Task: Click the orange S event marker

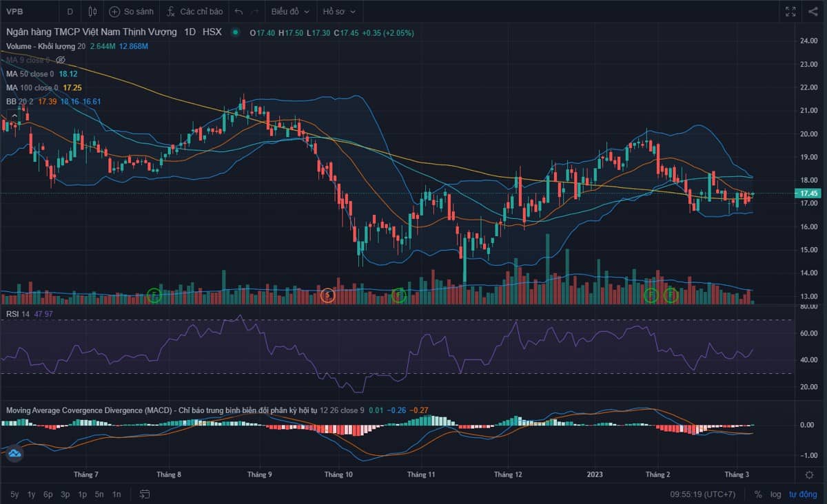Action: (328, 295)
